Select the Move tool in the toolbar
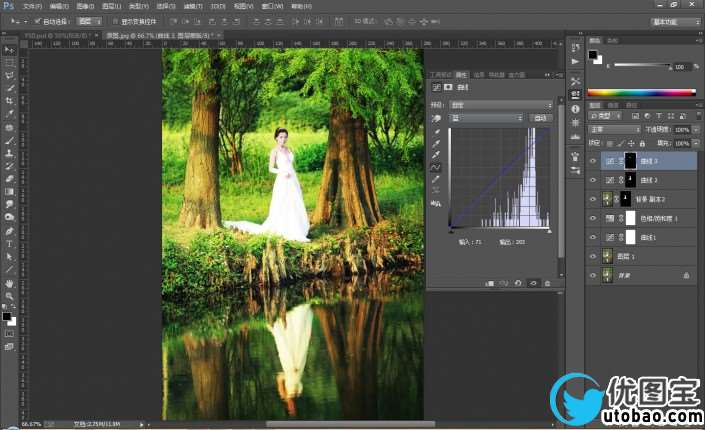The image size is (705, 430). pyautogui.click(x=9, y=49)
